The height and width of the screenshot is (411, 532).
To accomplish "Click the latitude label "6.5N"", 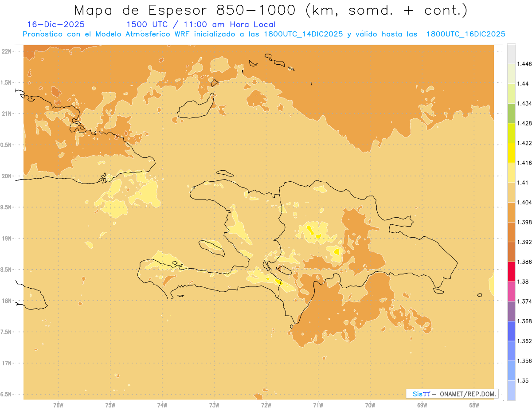I will click(x=6, y=394).
